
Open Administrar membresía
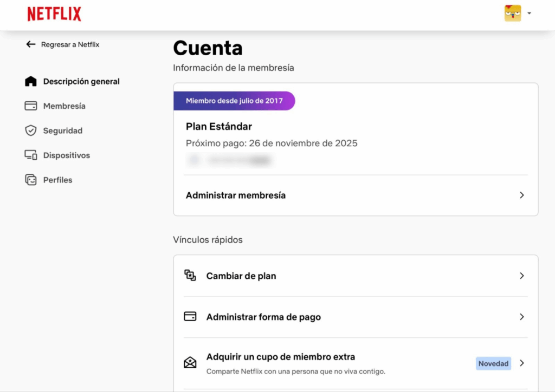coord(236,195)
